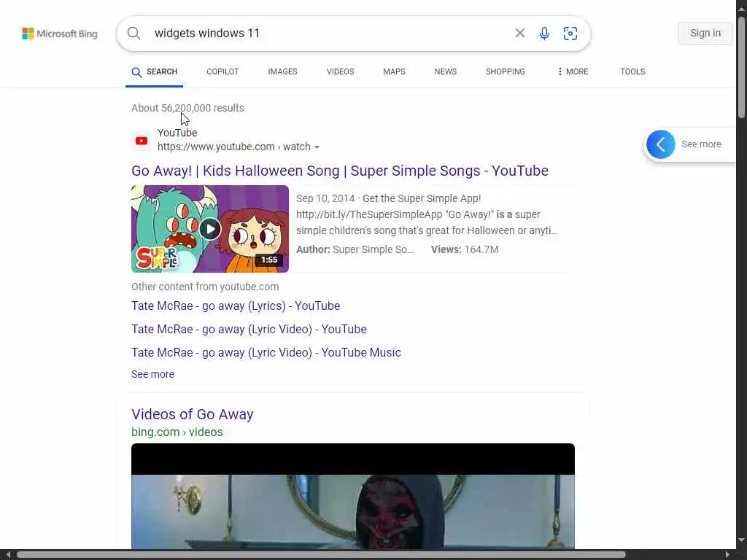Switch to the COPILOT tab
The image size is (747, 560).
(222, 72)
